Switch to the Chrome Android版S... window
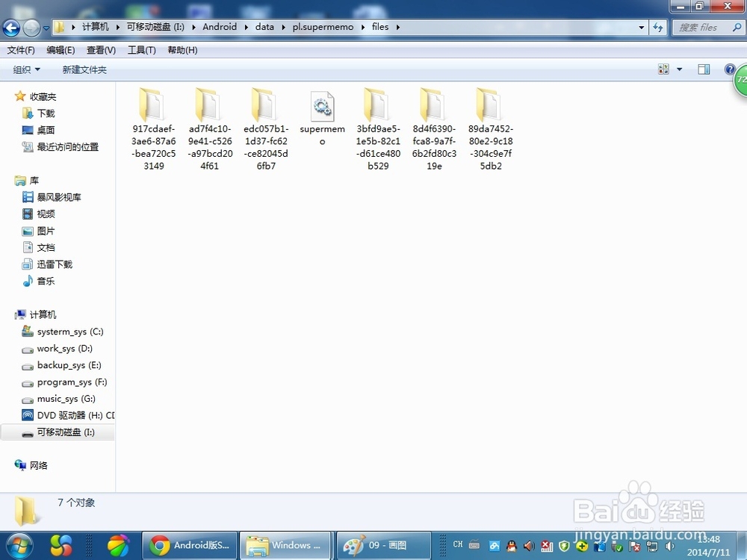Viewport: 747px width, 560px height. 190,545
